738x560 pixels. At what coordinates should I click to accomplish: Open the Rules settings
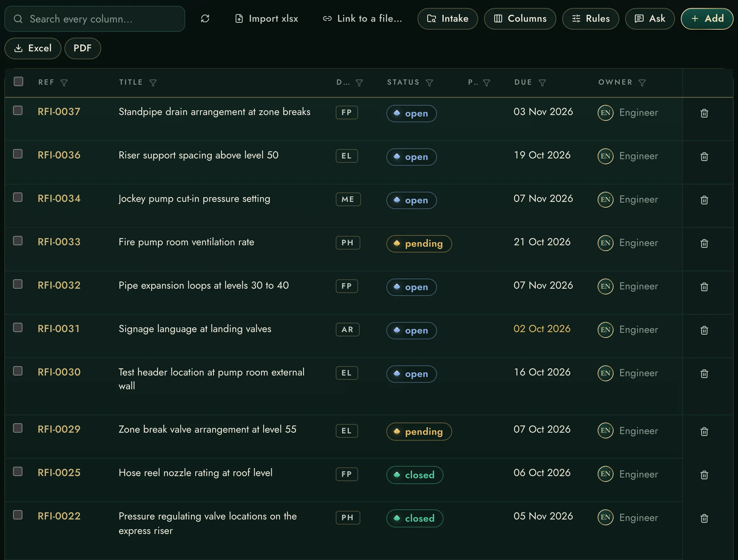pos(590,18)
